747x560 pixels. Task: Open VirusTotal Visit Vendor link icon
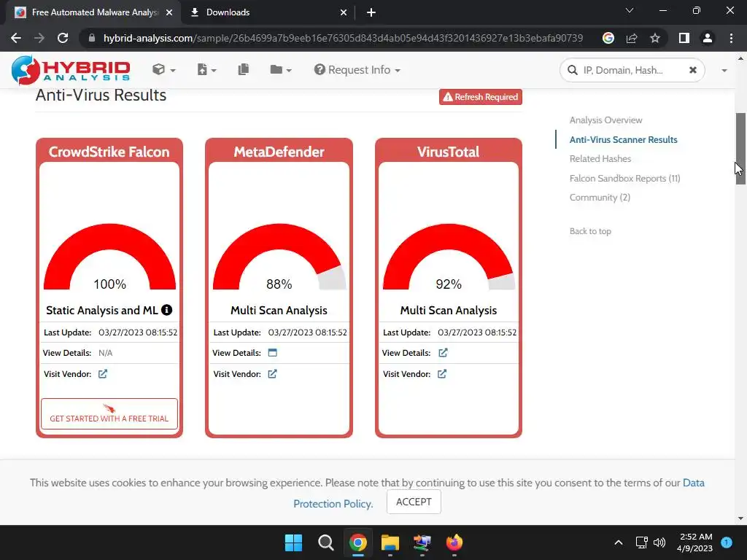[x=441, y=374]
